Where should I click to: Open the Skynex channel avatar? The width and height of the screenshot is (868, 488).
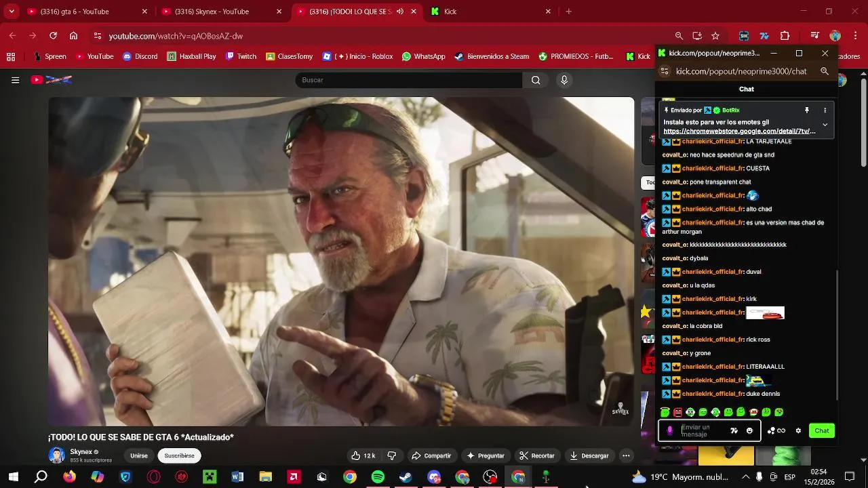point(57,455)
